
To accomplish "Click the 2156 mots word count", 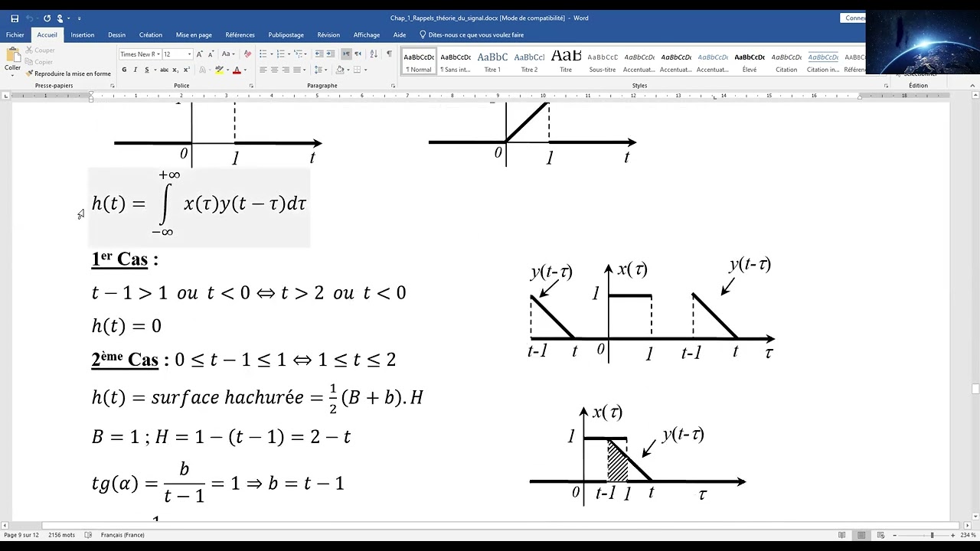I will click(x=62, y=535).
